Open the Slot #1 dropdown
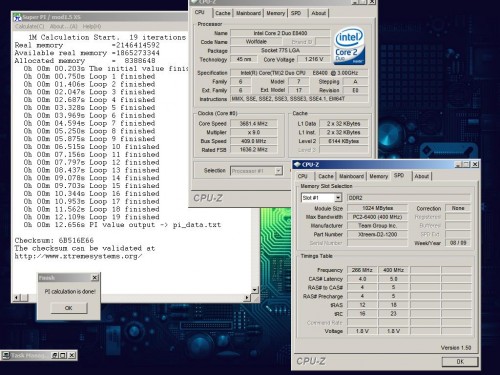This screenshot has height=375, width=500. [338, 198]
